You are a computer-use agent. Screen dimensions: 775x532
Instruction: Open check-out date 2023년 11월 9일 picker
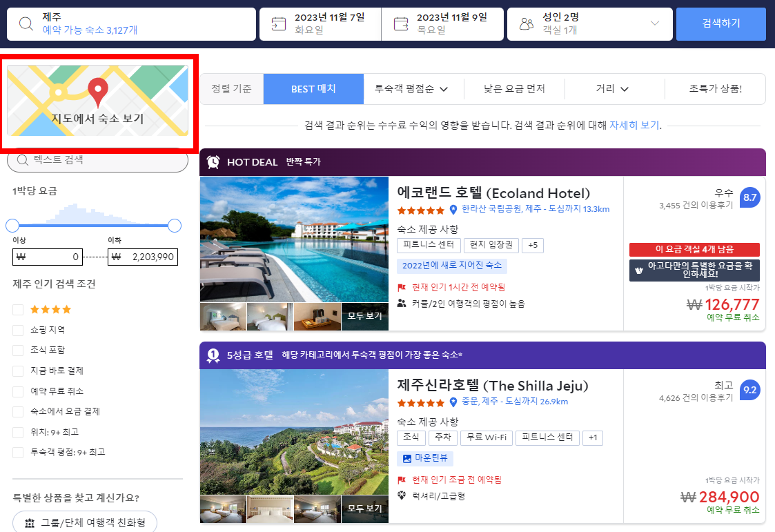click(443, 23)
